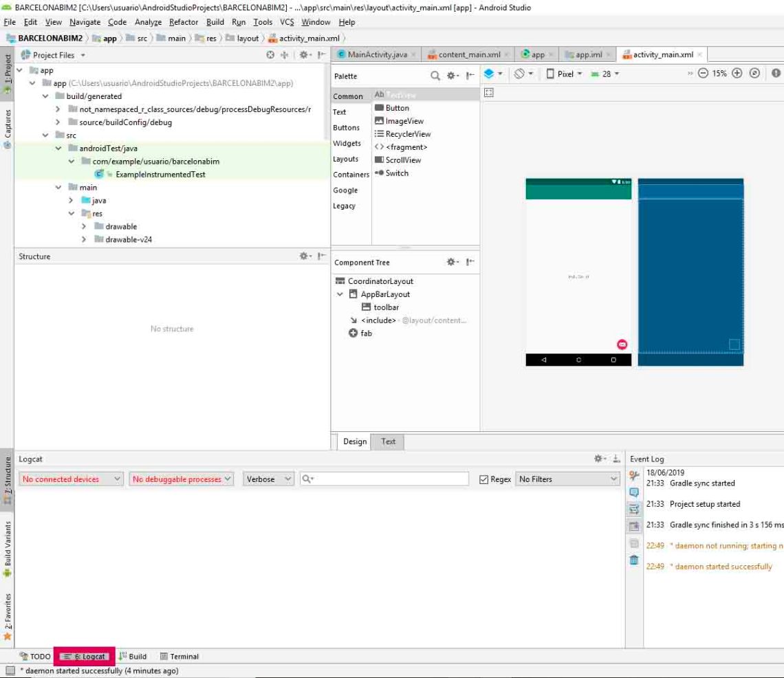Screen dimensions: 784x678
Task: Click the scroll from source target icon
Action: pos(270,55)
